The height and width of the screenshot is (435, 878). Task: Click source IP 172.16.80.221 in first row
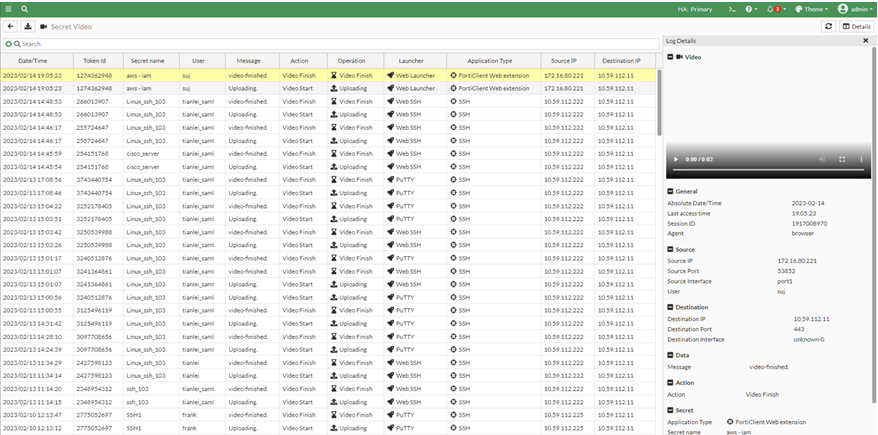563,75
